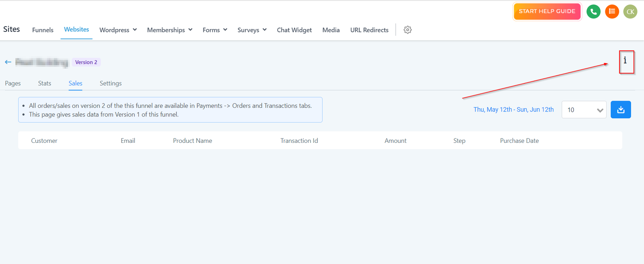Click the CK user avatar
Screen dimensions: 644x264
coord(630,12)
